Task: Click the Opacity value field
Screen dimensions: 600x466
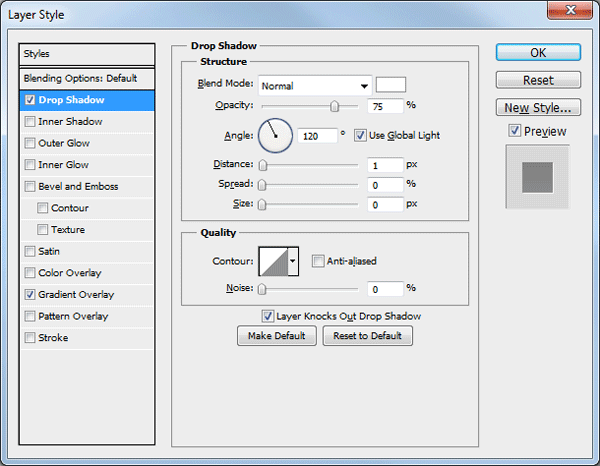Action: click(385, 106)
